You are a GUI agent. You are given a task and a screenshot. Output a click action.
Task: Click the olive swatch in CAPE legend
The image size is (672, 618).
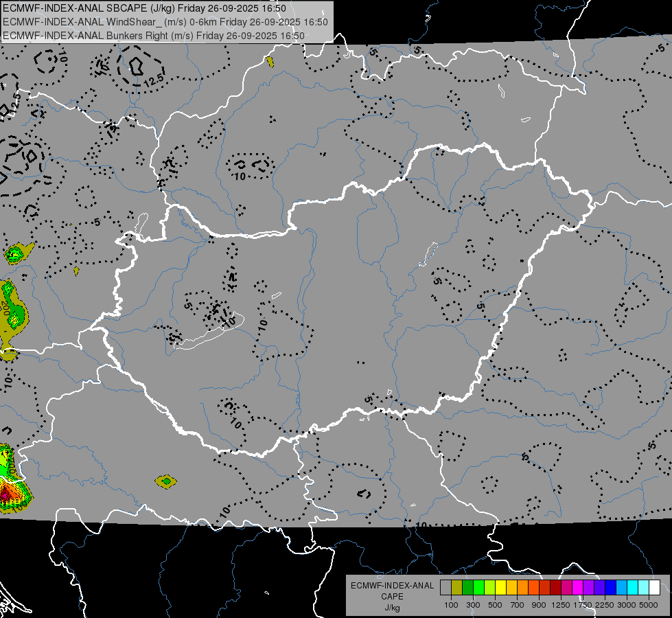coord(457,587)
